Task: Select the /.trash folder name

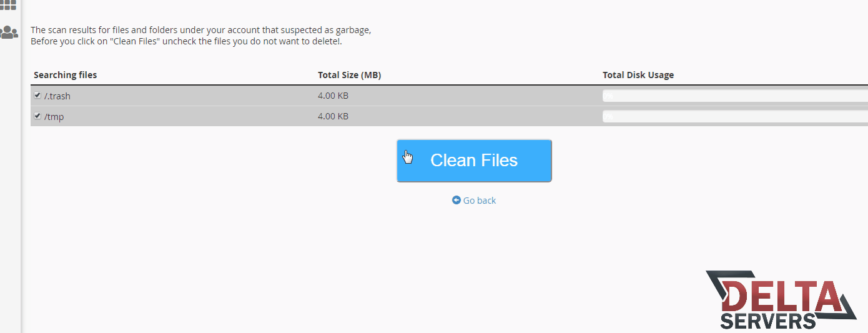Action: (x=57, y=96)
